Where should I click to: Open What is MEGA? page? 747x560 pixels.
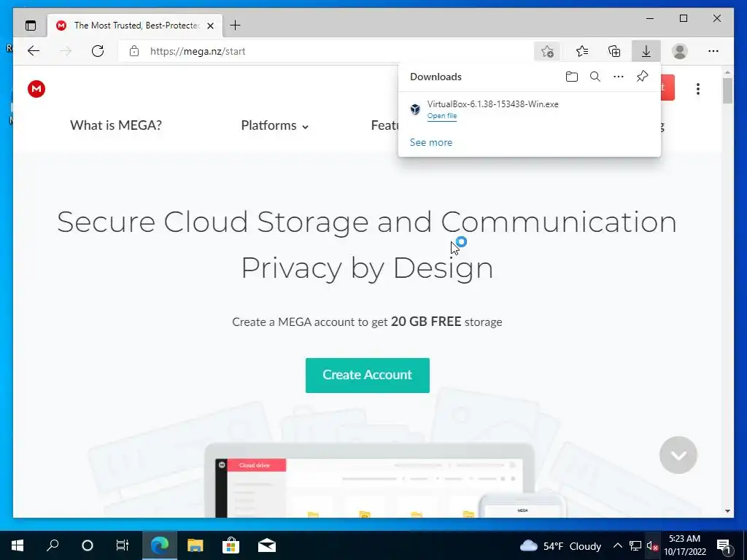(116, 125)
